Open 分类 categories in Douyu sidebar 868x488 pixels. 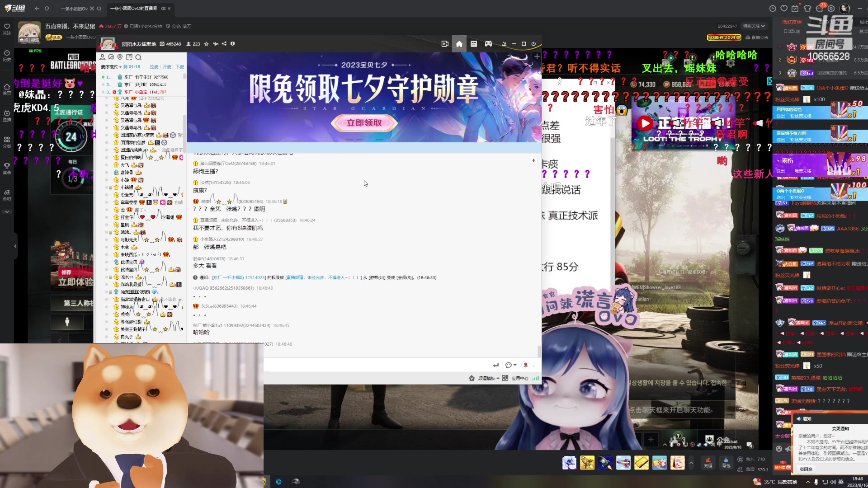tap(7, 142)
